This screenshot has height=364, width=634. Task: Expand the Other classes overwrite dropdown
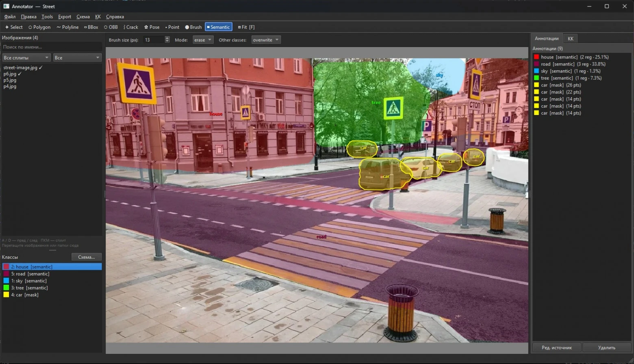[266, 40]
